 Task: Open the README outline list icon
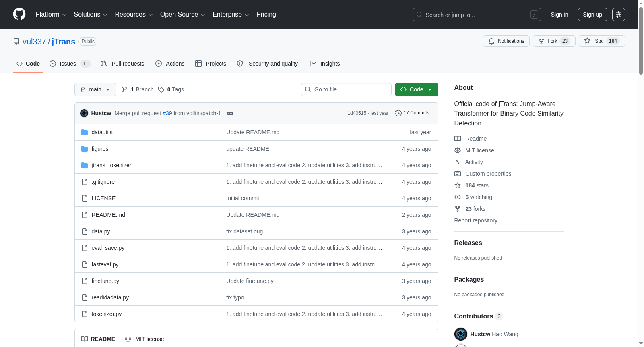pyautogui.click(x=428, y=339)
